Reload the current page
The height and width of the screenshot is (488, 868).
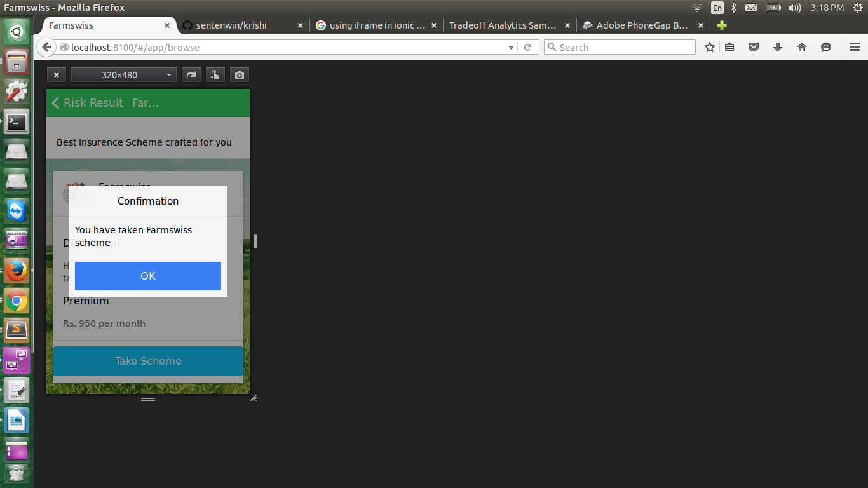[527, 48]
